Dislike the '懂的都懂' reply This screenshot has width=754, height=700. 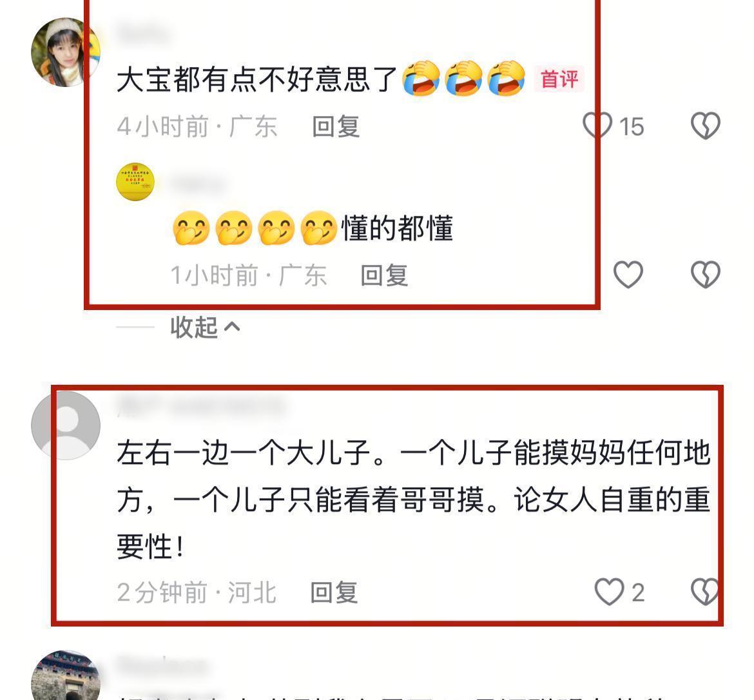coord(706,275)
